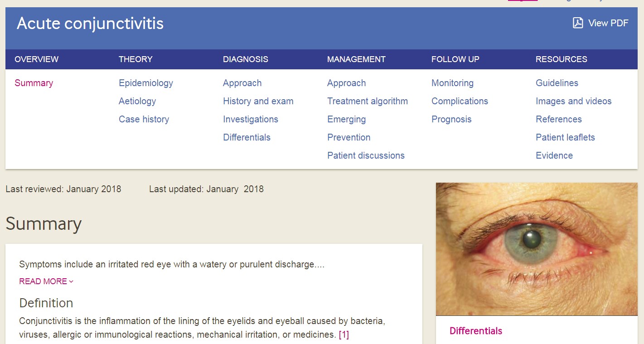This screenshot has height=344, width=644.
Task: Open the Prognosis link
Action: [x=451, y=119]
